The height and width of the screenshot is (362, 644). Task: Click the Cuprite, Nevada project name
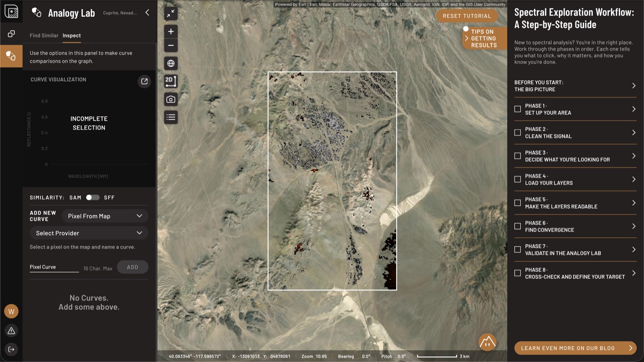pos(120,13)
